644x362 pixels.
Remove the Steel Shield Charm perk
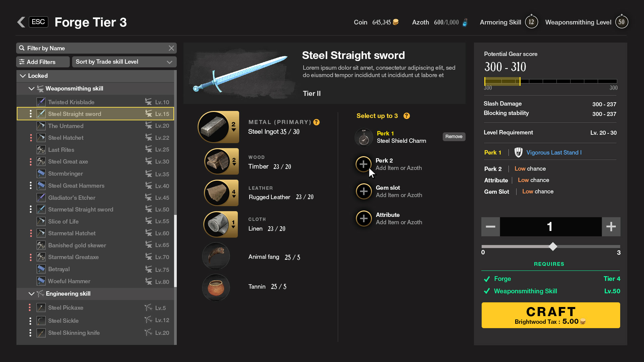coord(453,137)
